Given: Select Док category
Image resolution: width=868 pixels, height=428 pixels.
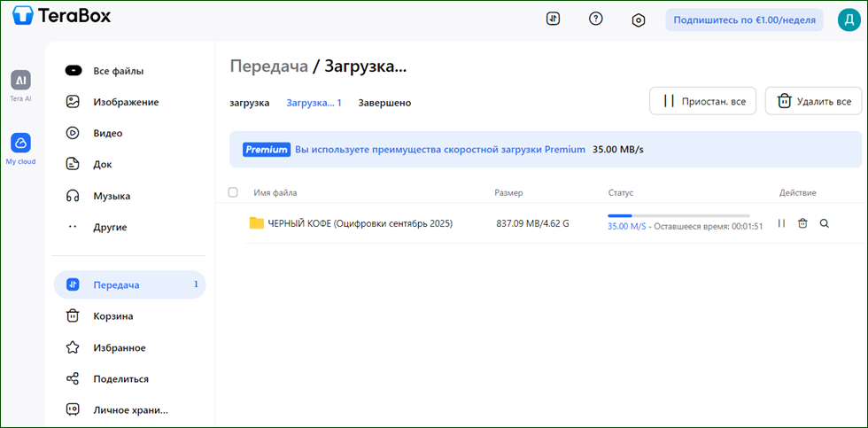Looking at the screenshot, I should 103,164.
